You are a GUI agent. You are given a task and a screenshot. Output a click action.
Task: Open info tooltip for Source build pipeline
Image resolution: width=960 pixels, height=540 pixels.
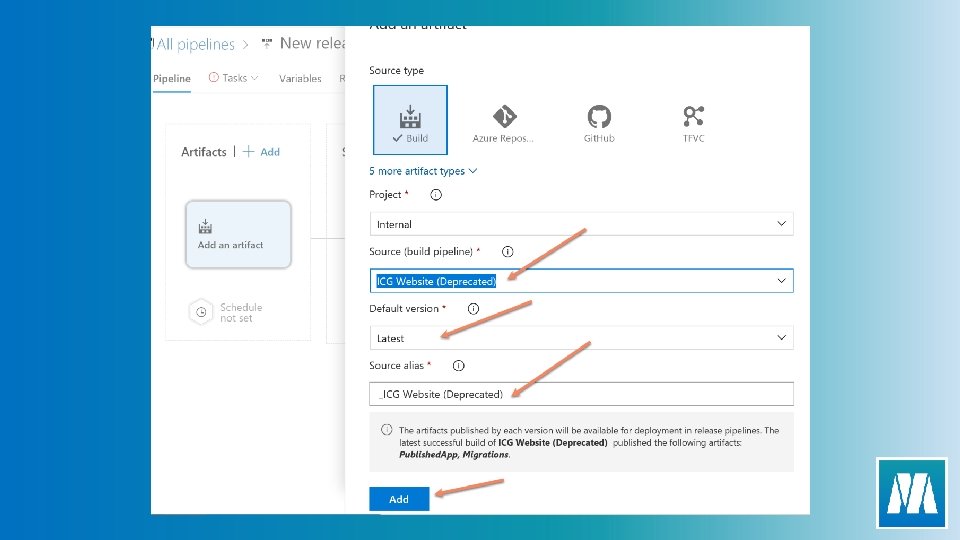click(508, 252)
